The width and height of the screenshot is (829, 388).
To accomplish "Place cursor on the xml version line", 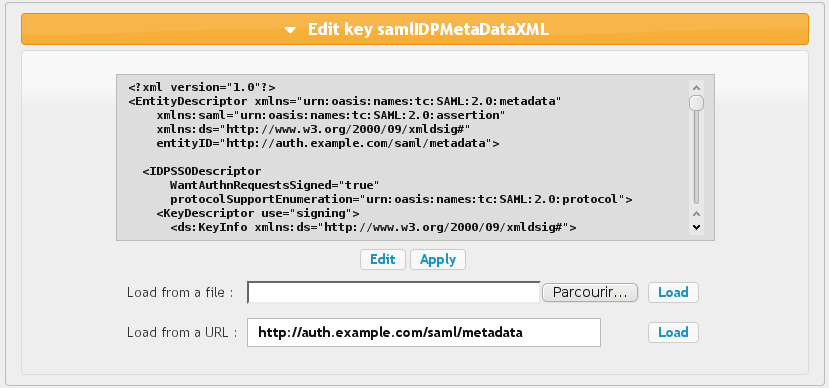I will click(202, 87).
